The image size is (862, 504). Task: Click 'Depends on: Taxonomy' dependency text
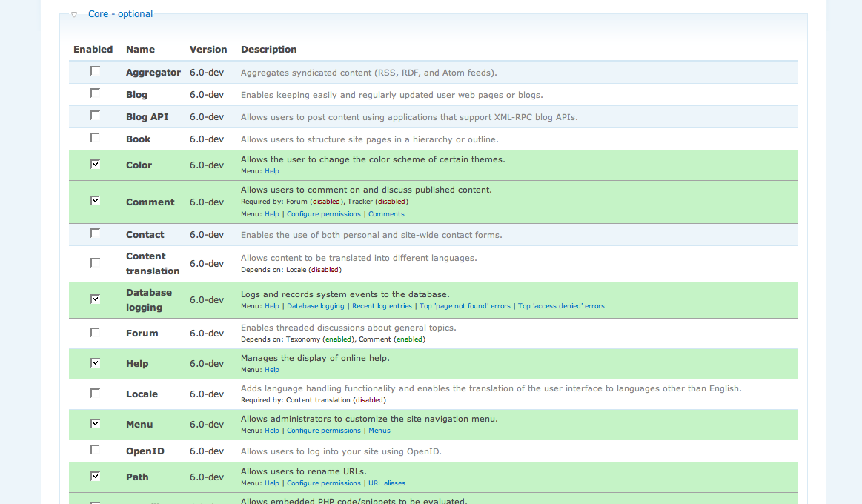tap(333, 339)
